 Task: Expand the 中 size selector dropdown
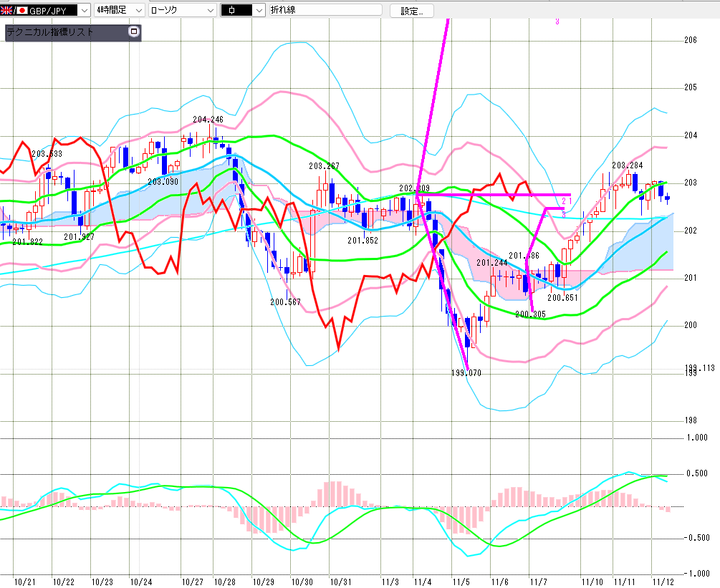[x=259, y=10]
